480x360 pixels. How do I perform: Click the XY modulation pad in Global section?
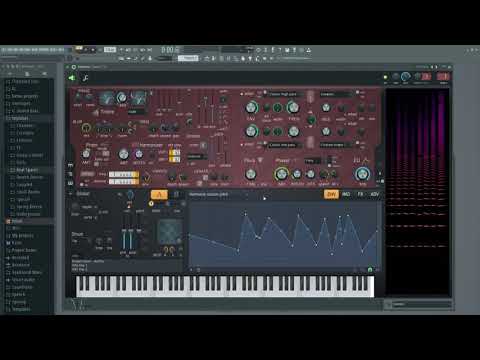tap(170, 232)
